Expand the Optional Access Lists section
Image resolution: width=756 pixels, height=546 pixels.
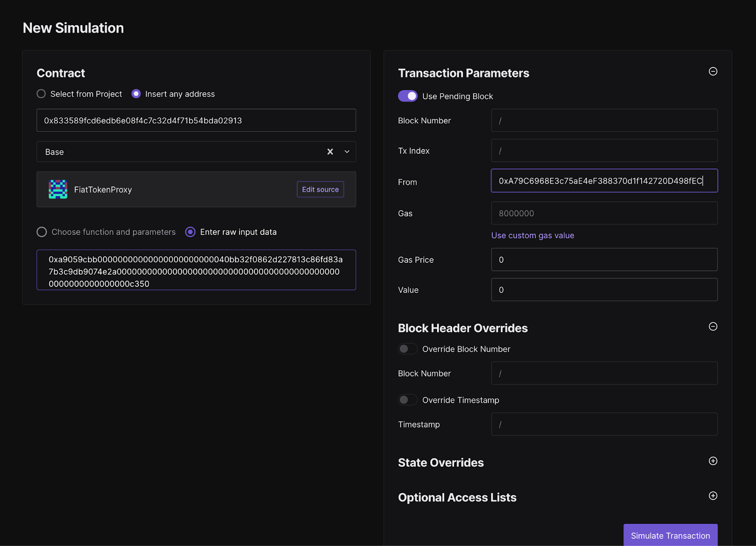pyautogui.click(x=713, y=496)
